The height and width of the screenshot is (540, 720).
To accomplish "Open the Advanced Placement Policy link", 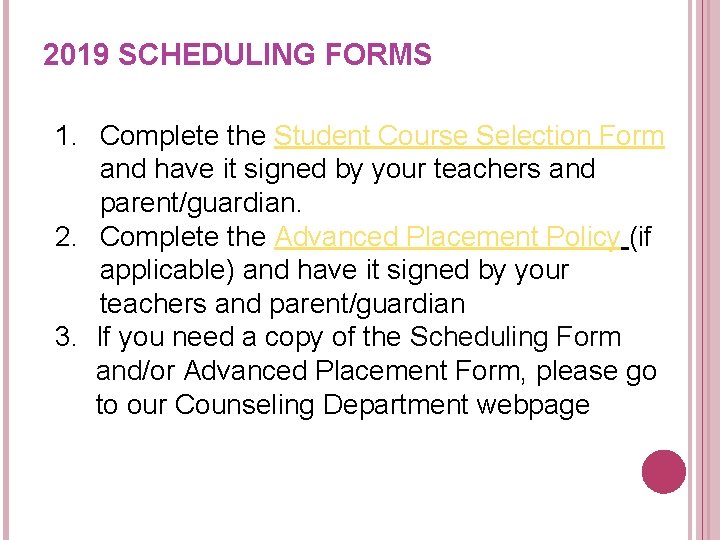I will [447, 237].
